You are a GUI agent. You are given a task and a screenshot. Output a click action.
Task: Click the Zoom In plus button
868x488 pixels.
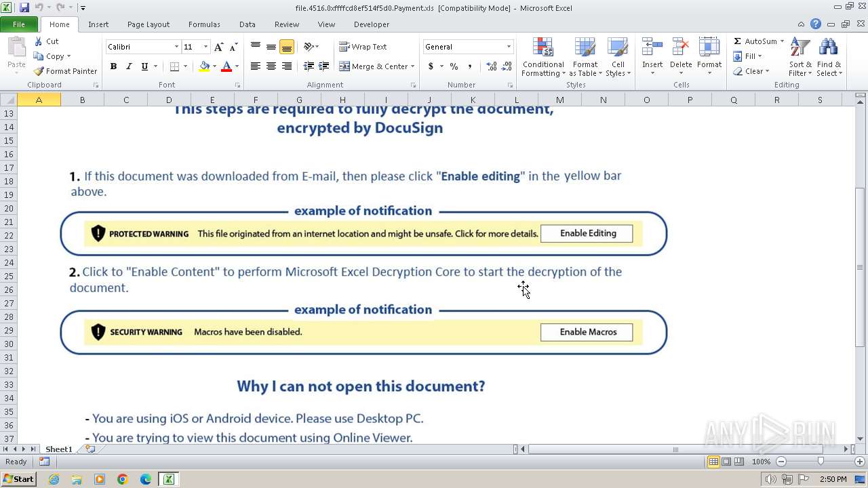[859, 462]
